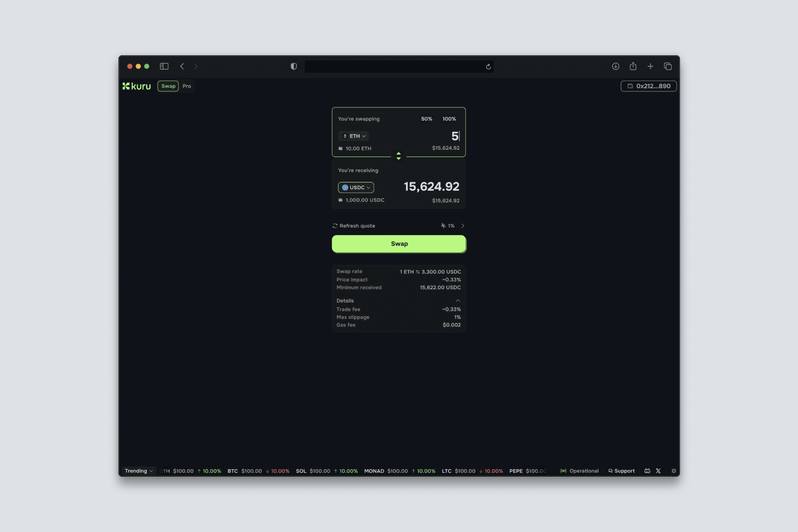Click the 0x212...890 wallet address button
Screen dimensions: 798x532
coord(648,86)
